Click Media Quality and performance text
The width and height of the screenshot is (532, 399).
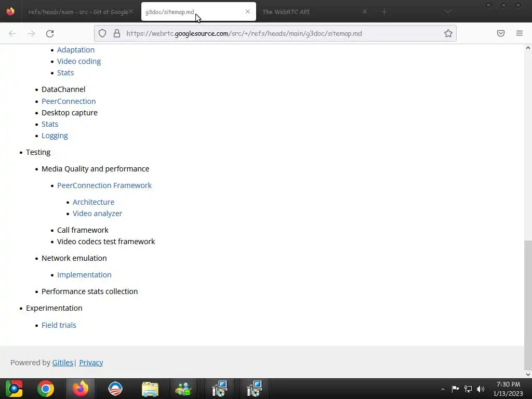tap(96, 169)
